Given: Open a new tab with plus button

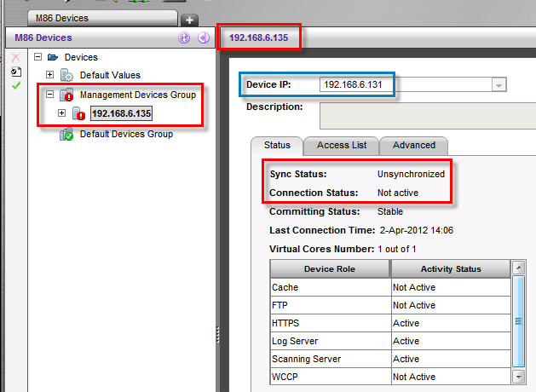Looking at the screenshot, I should pos(189,19).
